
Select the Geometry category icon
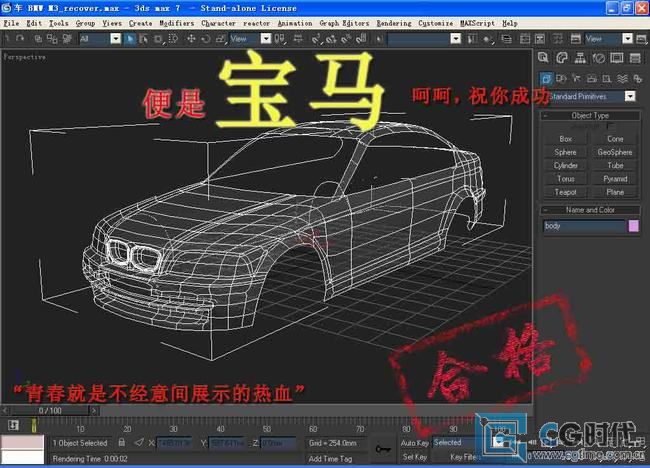546,78
